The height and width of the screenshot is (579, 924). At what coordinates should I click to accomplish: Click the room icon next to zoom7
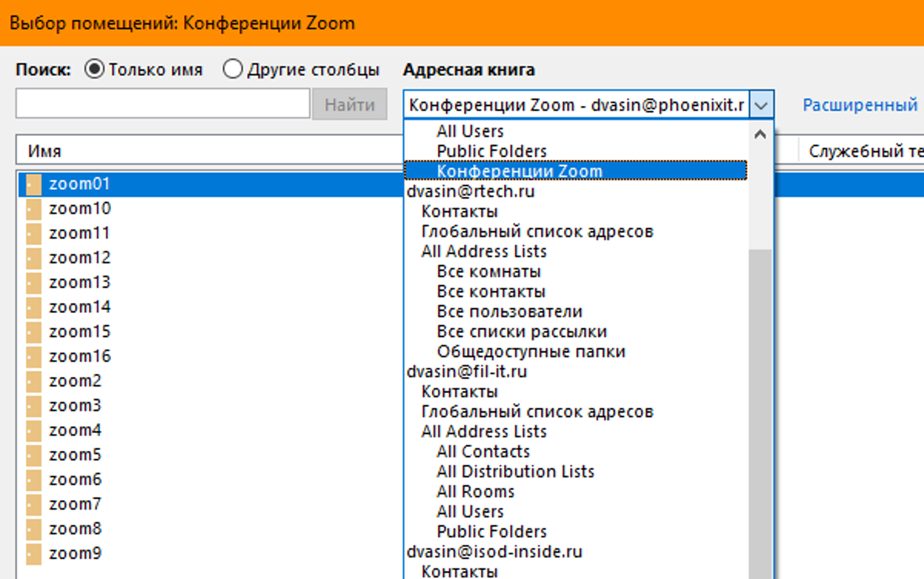click(x=34, y=505)
